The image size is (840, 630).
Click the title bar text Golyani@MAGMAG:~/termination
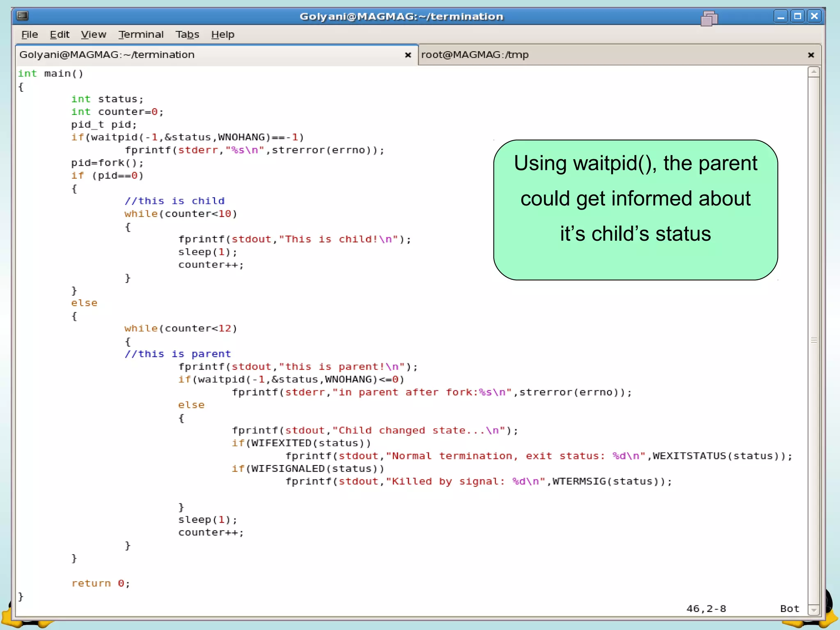pyautogui.click(x=402, y=16)
